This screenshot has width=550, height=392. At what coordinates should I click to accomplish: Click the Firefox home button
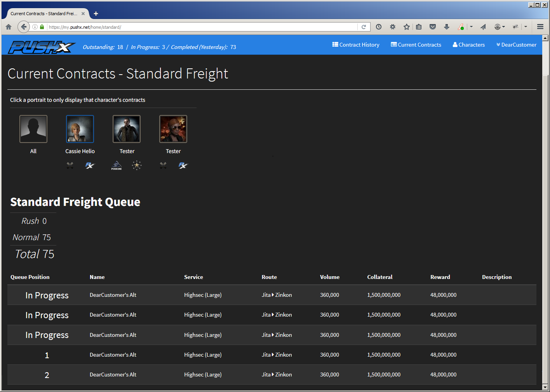[9, 27]
